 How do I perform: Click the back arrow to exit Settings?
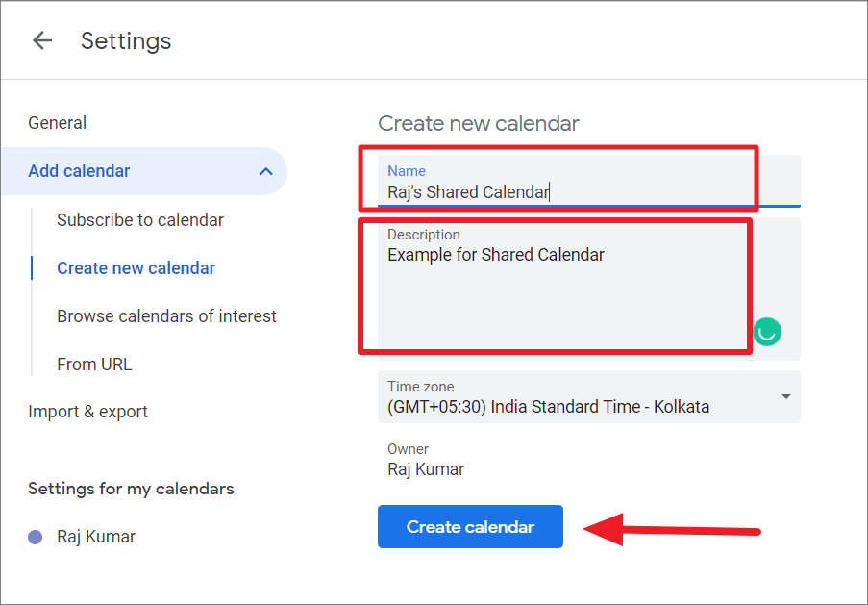42,40
